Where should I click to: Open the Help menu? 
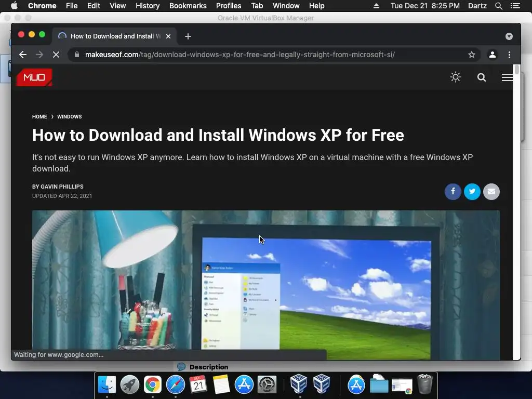tap(316, 6)
